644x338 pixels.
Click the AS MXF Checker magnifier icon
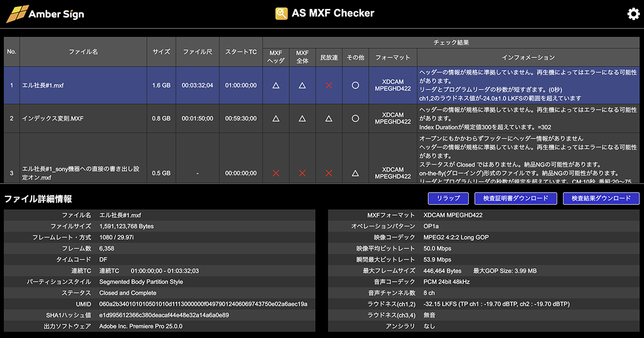tap(281, 12)
